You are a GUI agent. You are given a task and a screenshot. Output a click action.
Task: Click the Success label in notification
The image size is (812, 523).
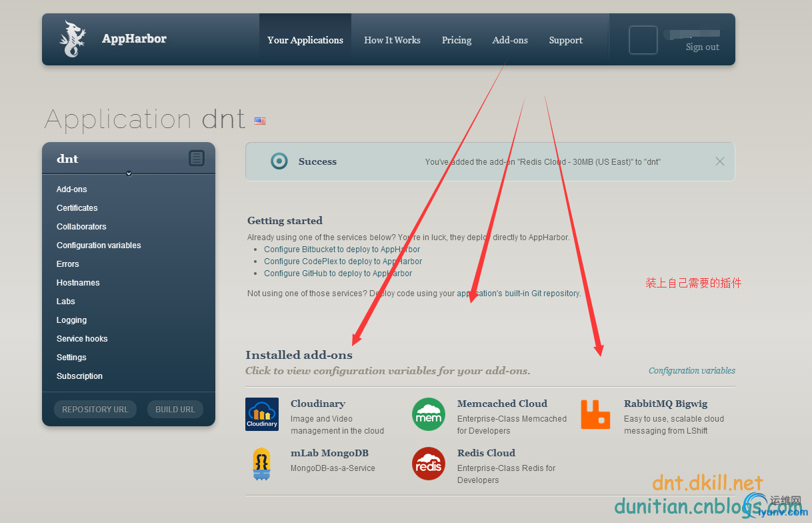[317, 161]
